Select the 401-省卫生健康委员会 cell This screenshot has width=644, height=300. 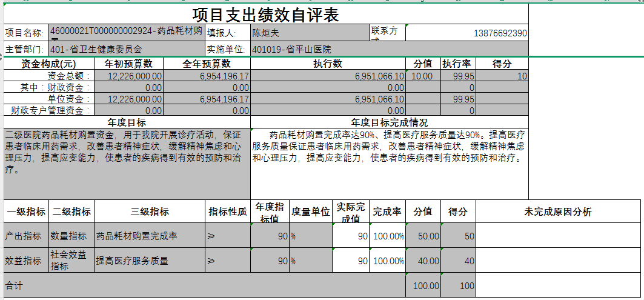pos(126,49)
